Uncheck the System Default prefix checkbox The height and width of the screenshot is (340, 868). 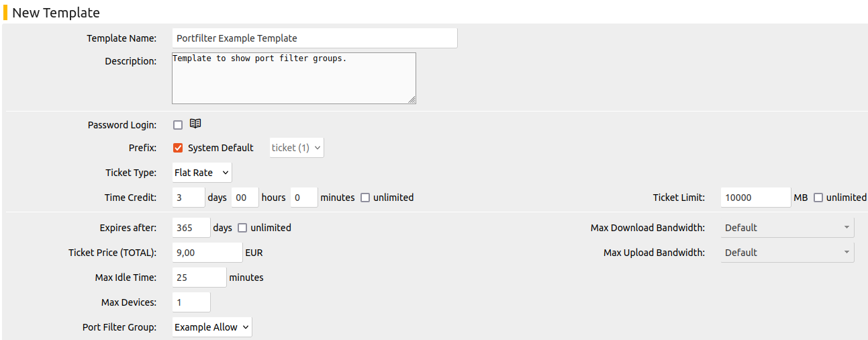[x=178, y=148]
